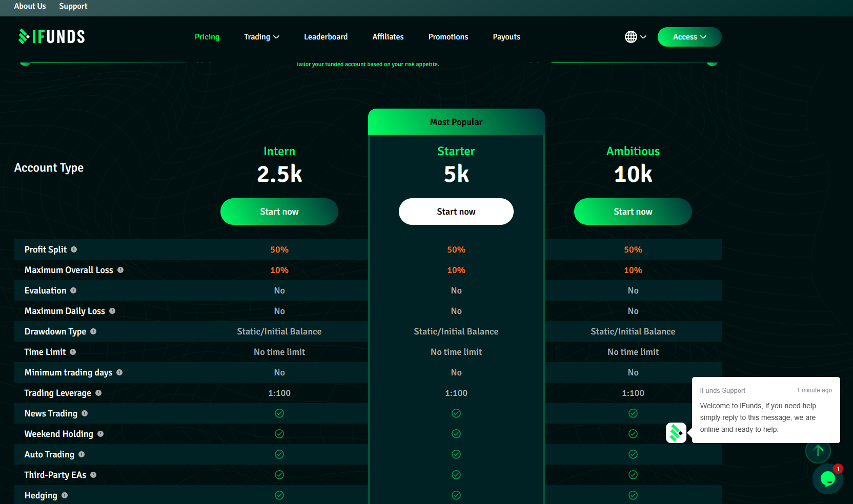Show info tooltip for Time Limit
Viewport: 853px width, 504px height.
(x=73, y=352)
